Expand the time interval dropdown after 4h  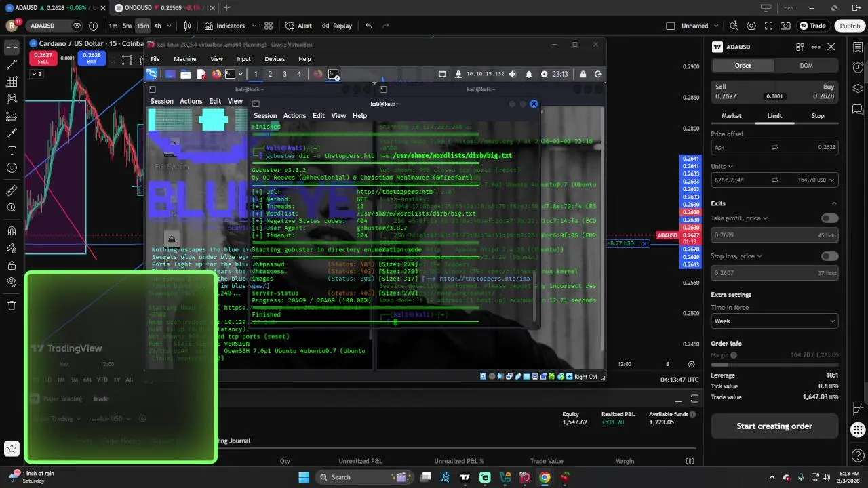[x=170, y=26]
